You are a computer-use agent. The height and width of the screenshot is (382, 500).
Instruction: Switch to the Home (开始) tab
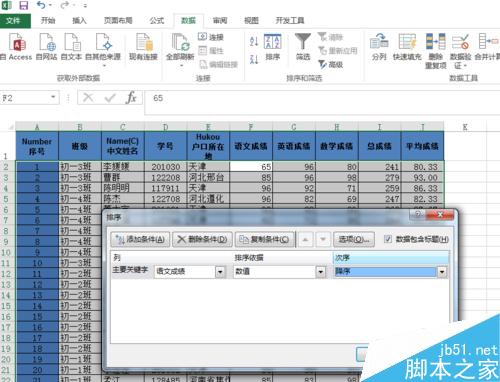[x=48, y=21]
